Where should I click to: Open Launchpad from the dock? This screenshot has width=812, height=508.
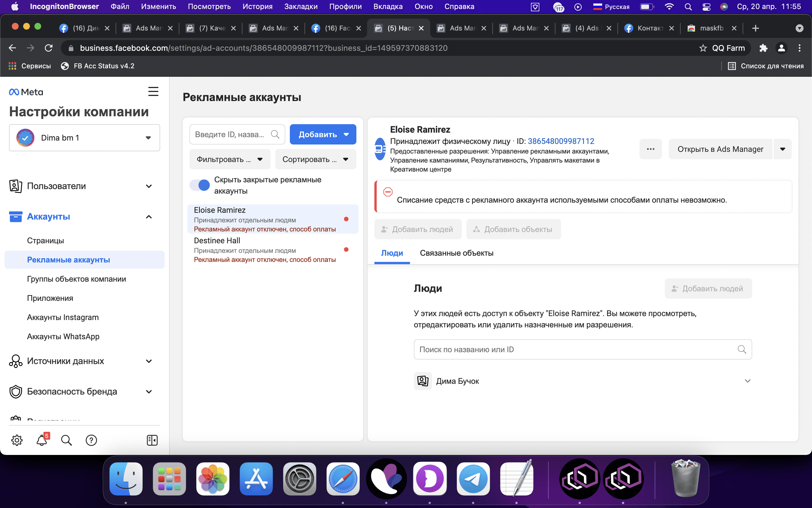[169, 479]
